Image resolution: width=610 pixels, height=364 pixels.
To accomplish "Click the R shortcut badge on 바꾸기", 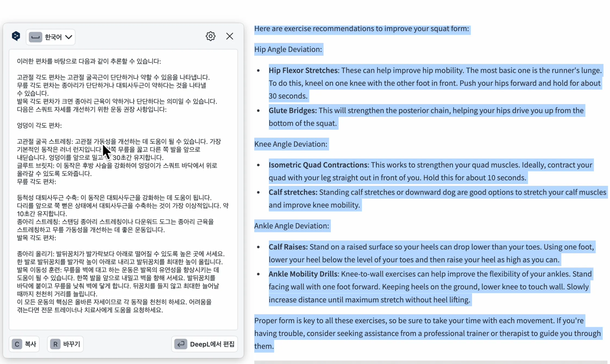I will [x=55, y=344].
